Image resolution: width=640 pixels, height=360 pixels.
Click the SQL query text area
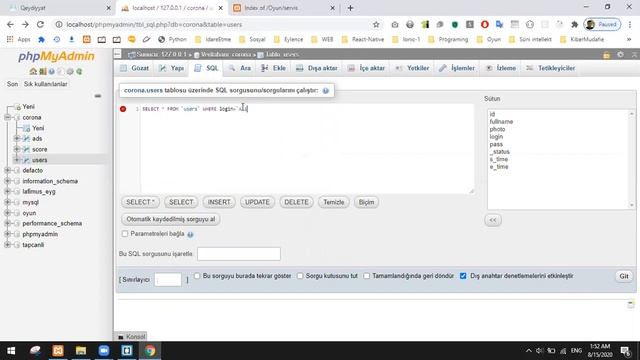[x=307, y=149]
